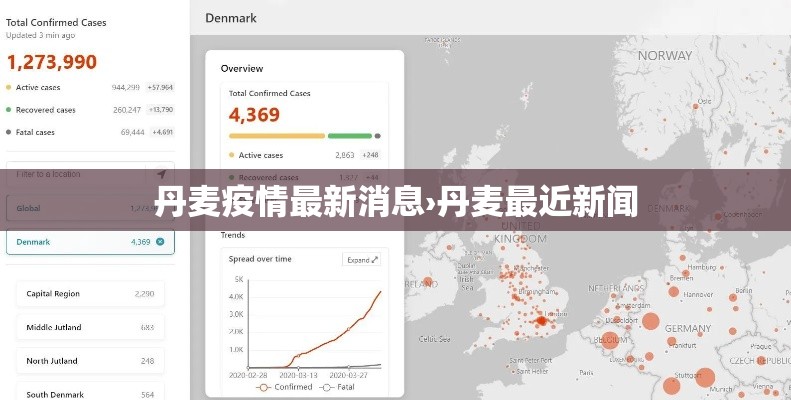Click the 2020-03-13 date on chart axis

(299, 375)
